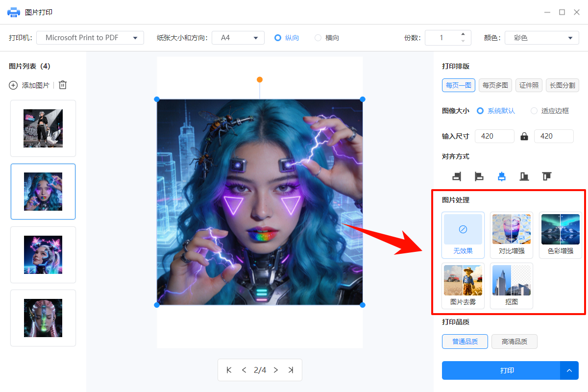
Task: Open the A4 paper size dropdown
Action: (x=238, y=37)
